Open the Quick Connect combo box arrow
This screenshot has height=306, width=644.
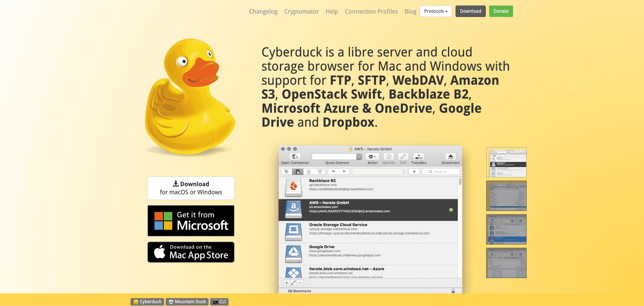click(359, 157)
